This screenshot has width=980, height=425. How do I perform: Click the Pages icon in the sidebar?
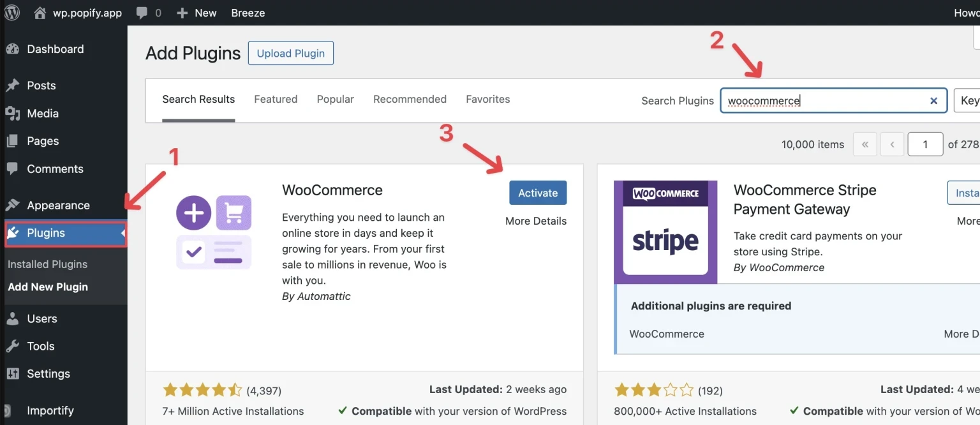point(12,141)
